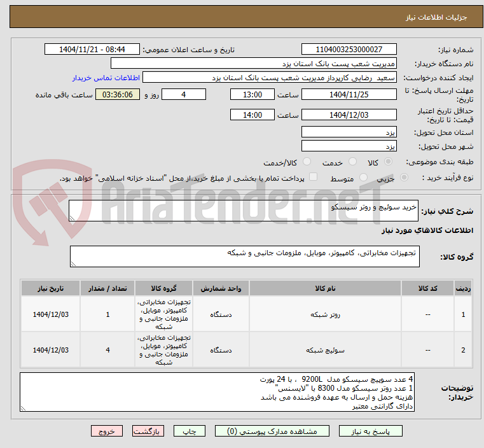Click date 1404/12/03 in روتر شبکه row
The width and height of the screenshot is (484, 448).
[x=51, y=314]
